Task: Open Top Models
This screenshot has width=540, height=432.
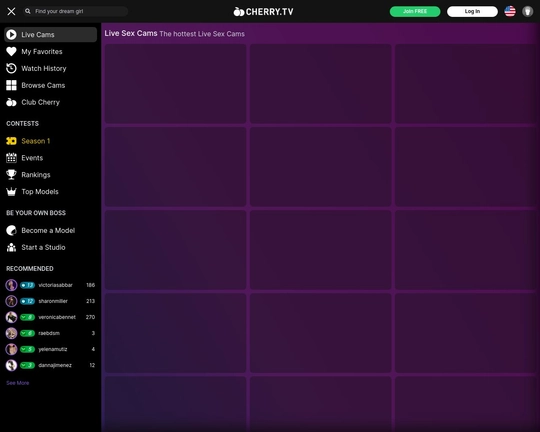Action: tap(51, 192)
